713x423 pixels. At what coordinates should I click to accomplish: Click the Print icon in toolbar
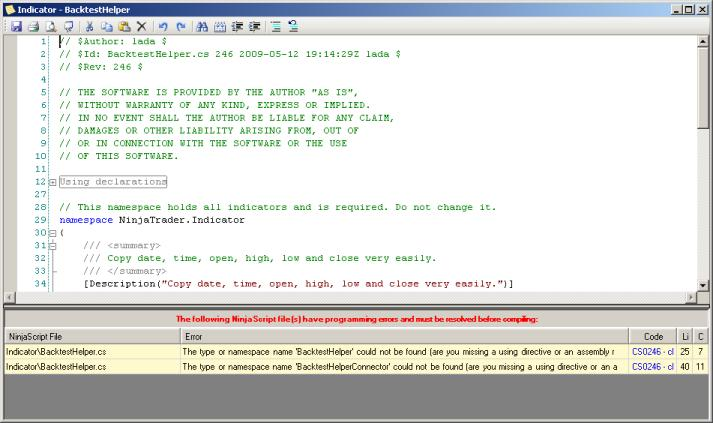(x=34, y=26)
